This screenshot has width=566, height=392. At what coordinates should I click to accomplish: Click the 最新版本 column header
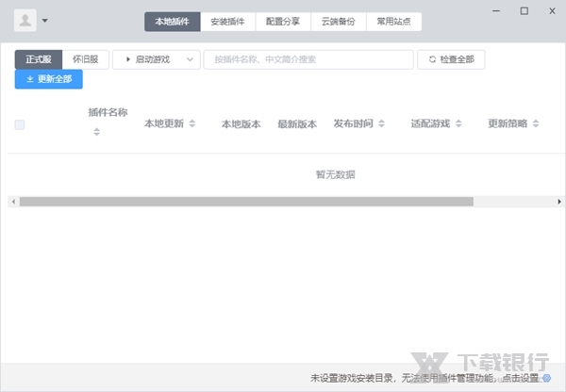(297, 124)
